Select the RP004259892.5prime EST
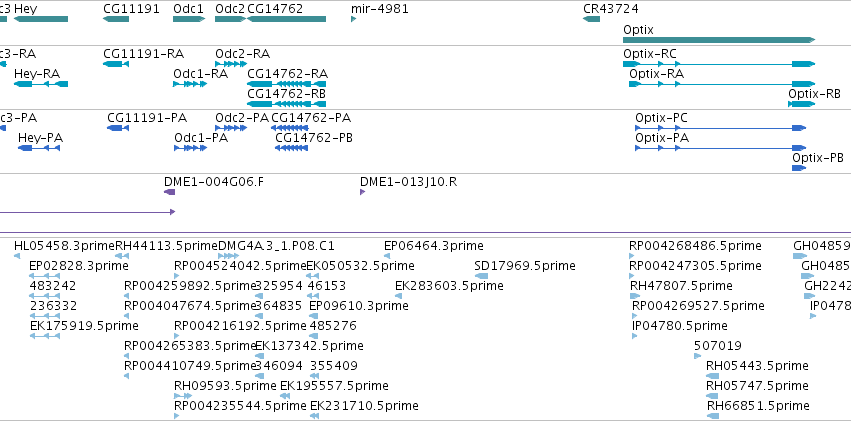This screenshot has width=851, height=421. click(126, 296)
